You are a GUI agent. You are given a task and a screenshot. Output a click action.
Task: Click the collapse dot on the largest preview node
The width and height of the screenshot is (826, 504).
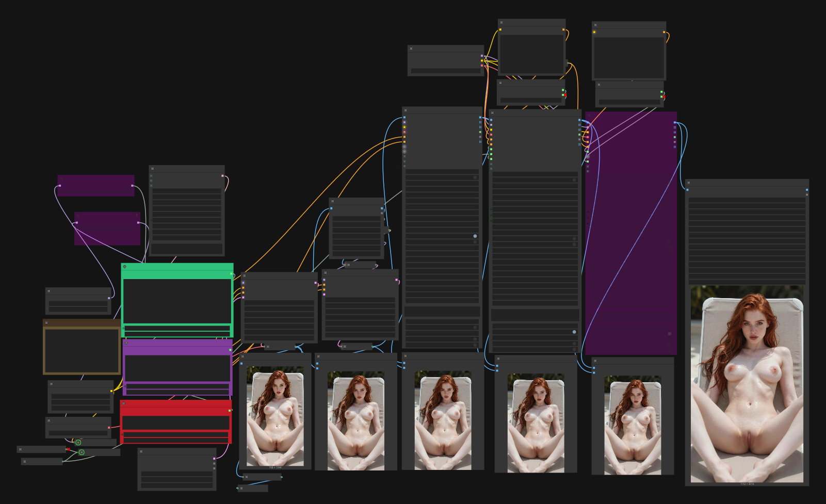689,183
